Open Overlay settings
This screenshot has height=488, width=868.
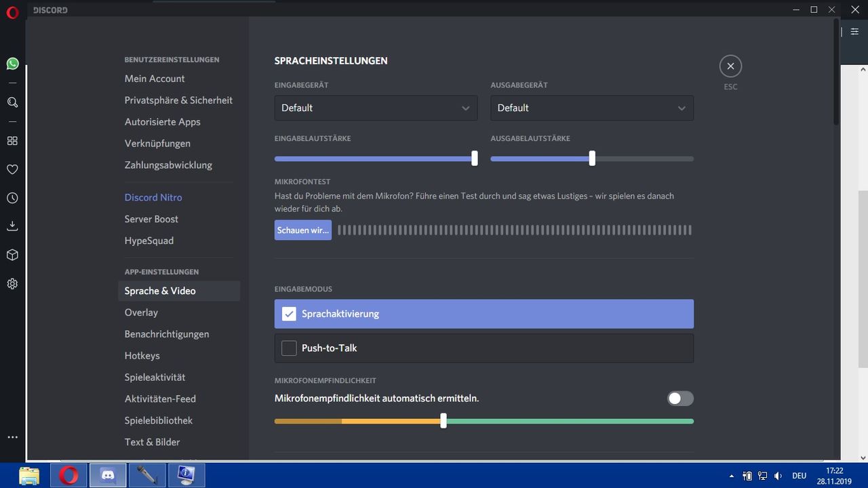pos(141,312)
